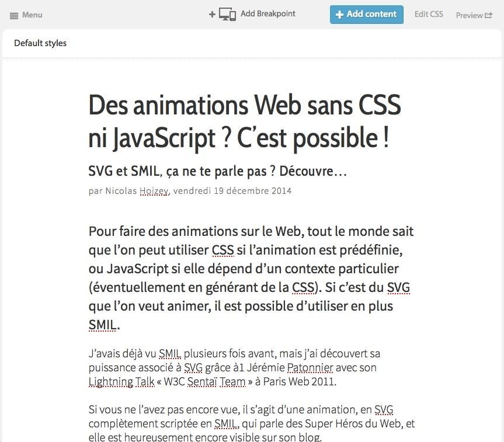The image size is (504, 442).
Task: Click the plus icon in Add content button
Action: pos(339,15)
